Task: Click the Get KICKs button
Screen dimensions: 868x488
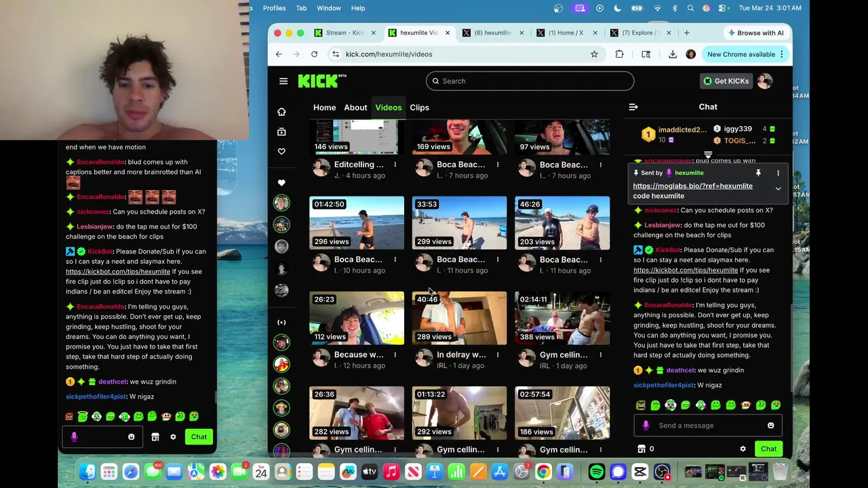Action: click(726, 81)
